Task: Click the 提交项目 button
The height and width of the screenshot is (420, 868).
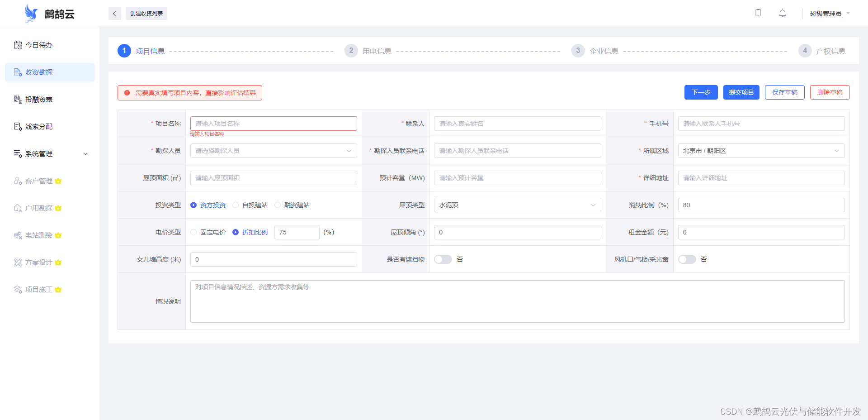Action: (x=741, y=92)
